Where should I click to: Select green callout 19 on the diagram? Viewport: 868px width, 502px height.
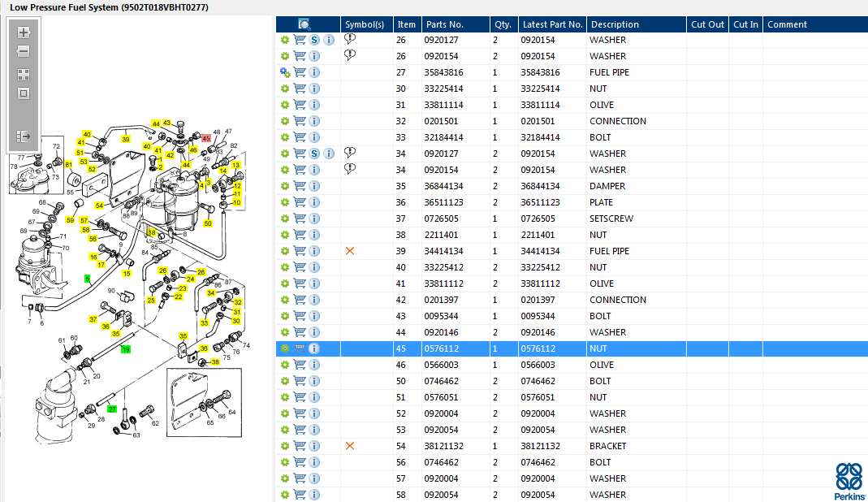coord(126,349)
